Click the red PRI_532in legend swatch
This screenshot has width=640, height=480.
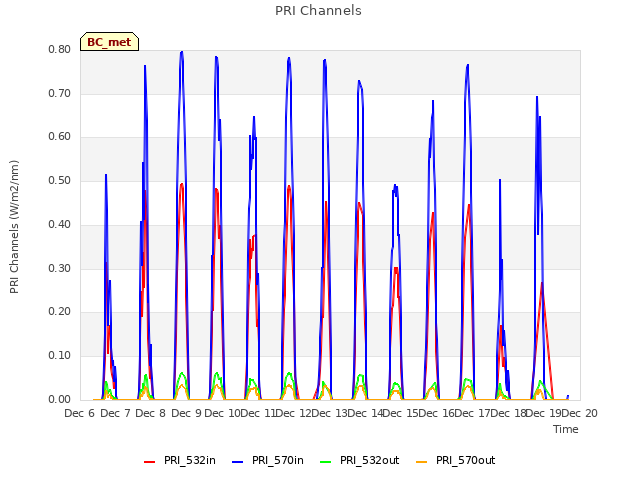(x=150, y=462)
